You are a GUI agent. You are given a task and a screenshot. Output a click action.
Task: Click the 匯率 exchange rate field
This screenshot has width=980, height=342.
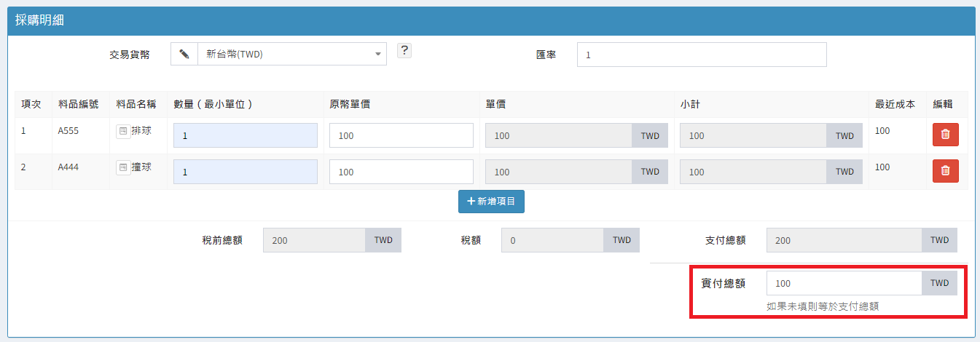[701, 55]
